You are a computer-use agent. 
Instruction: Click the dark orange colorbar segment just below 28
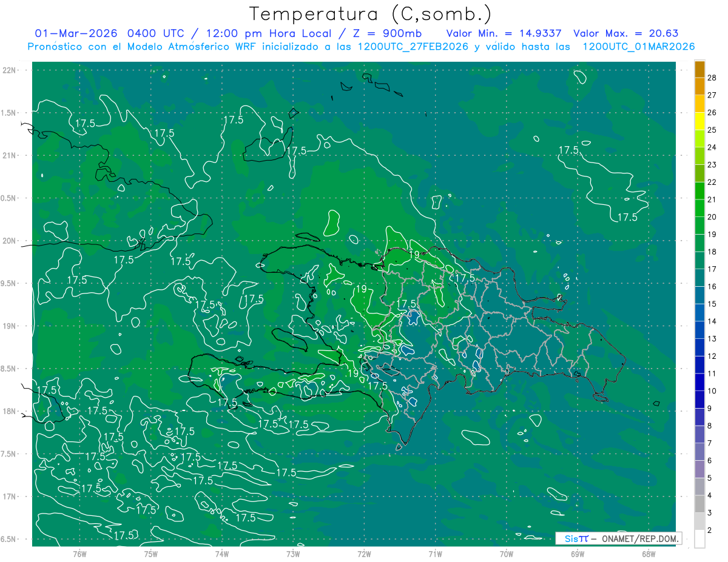[699, 86]
